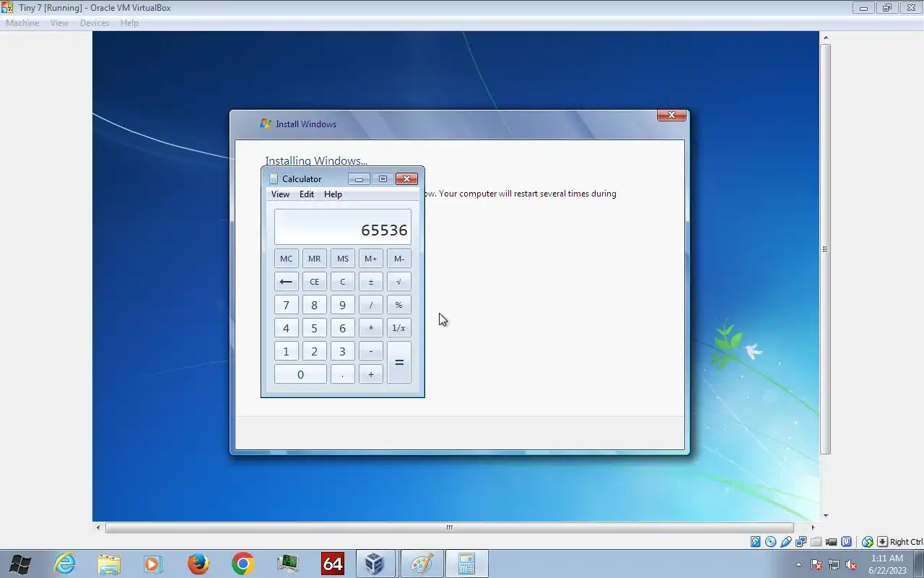Open Windows Media Player taskbar icon
Image resolution: width=924 pixels, height=578 pixels.
tap(153, 564)
